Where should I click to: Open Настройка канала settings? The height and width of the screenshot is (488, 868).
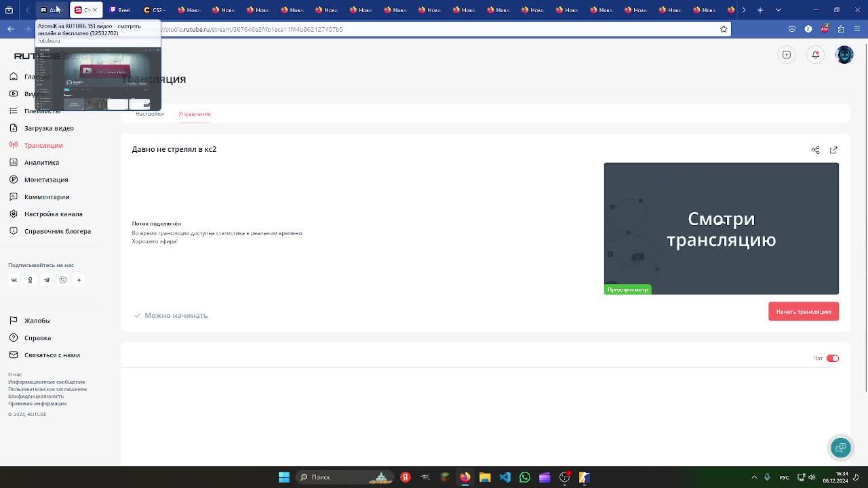pos(54,214)
